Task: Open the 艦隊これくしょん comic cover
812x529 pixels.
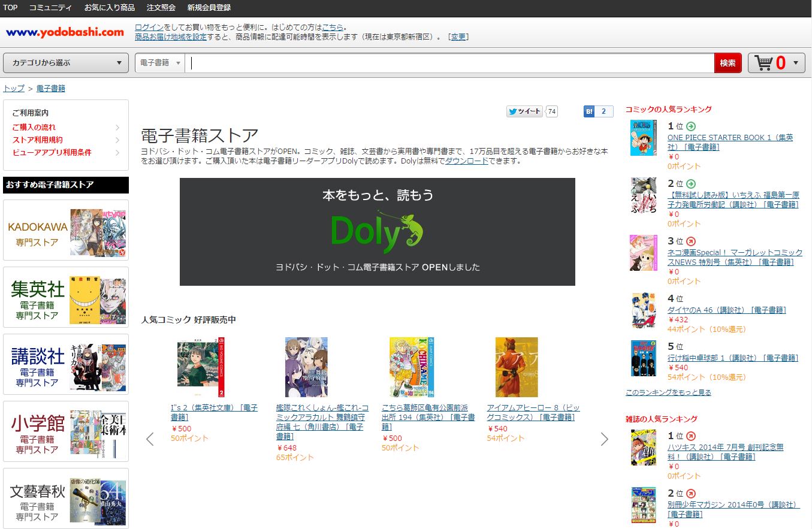Action: pos(306,367)
